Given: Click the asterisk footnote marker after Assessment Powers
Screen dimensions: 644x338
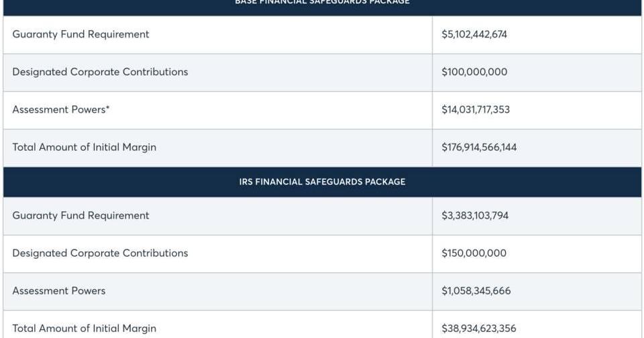Looking at the screenshot, I should coord(107,108).
